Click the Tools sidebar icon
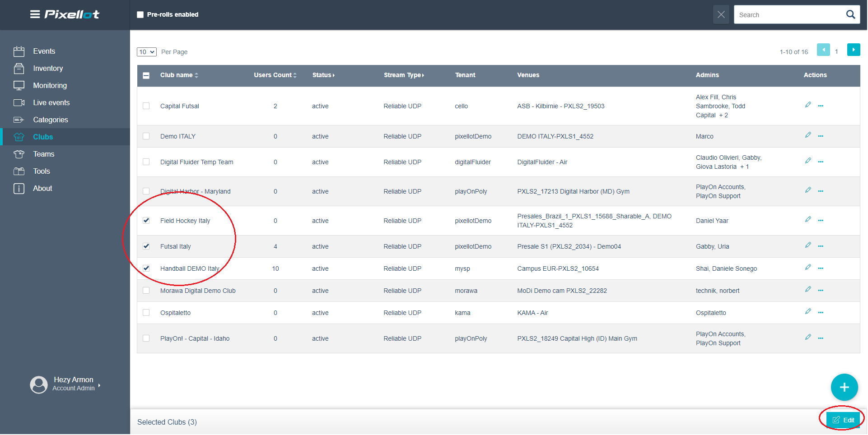868x435 pixels. click(19, 171)
